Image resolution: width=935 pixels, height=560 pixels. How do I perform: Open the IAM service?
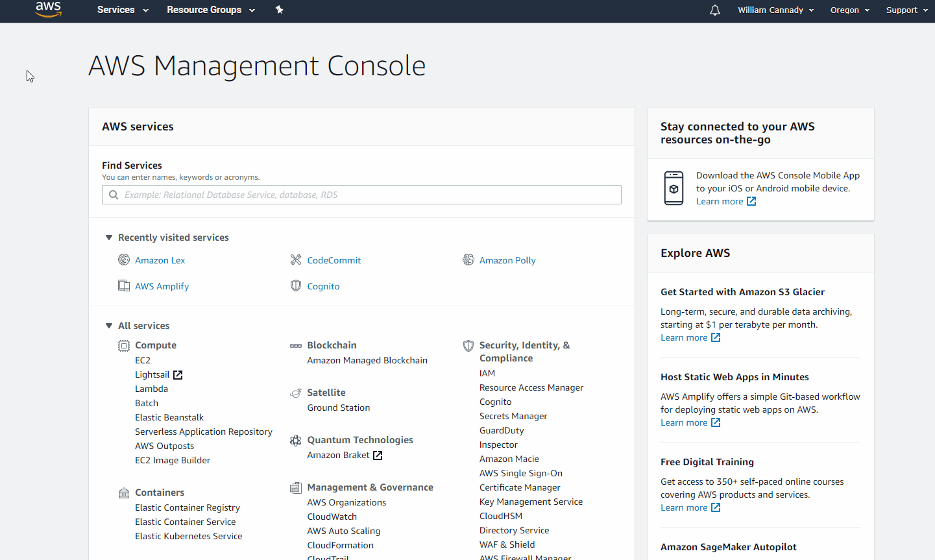(487, 374)
